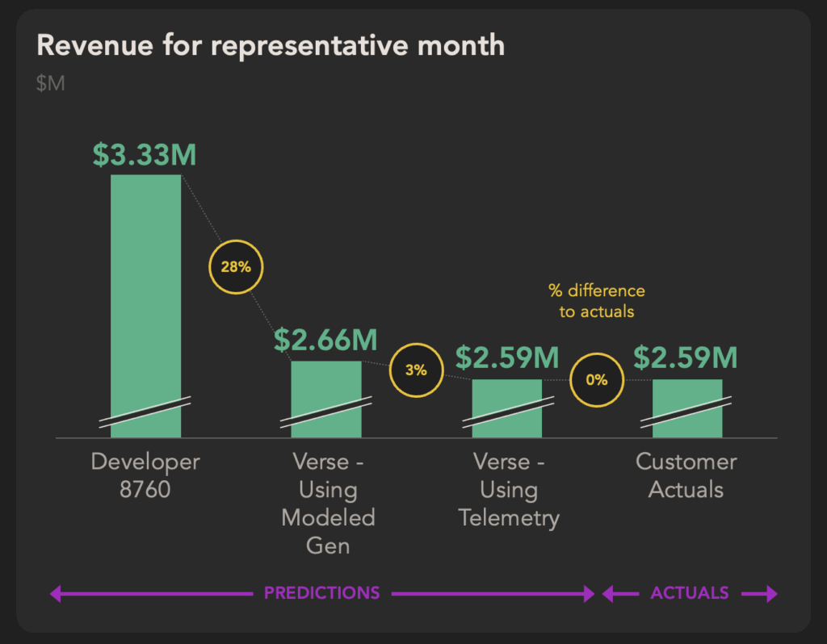Click the 3% difference circle
This screenshot has height=644, width=827.
416,370
